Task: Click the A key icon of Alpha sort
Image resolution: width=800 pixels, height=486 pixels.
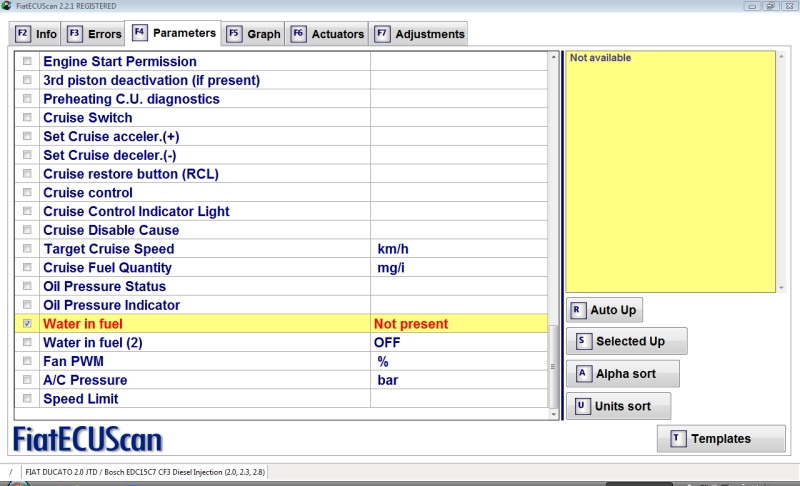Action: click(583, 373)
